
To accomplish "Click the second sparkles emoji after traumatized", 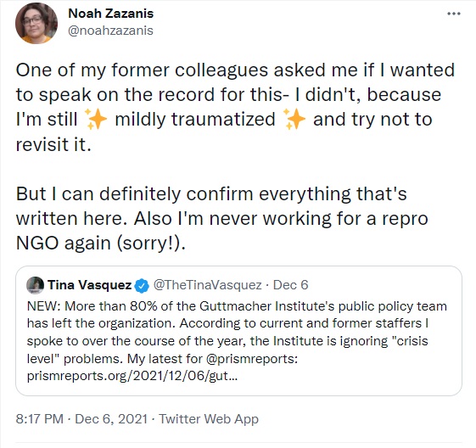I will (x=294, y=119).
